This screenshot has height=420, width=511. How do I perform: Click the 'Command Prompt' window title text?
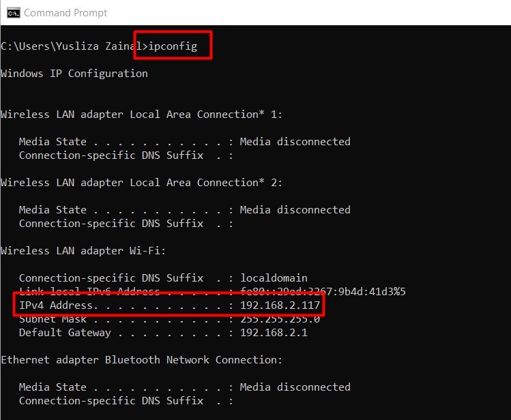coord(65,13)
